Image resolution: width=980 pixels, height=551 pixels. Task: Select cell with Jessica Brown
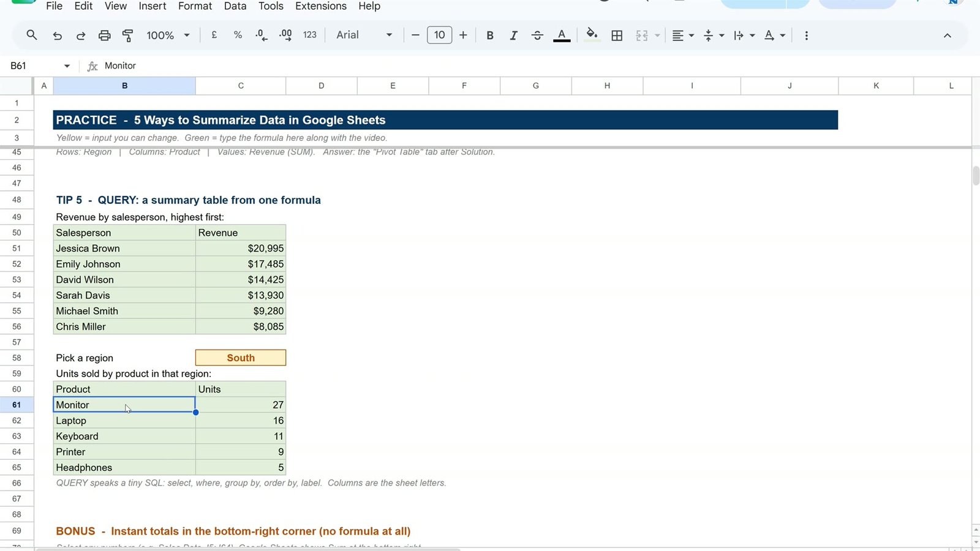coord(124,248)
